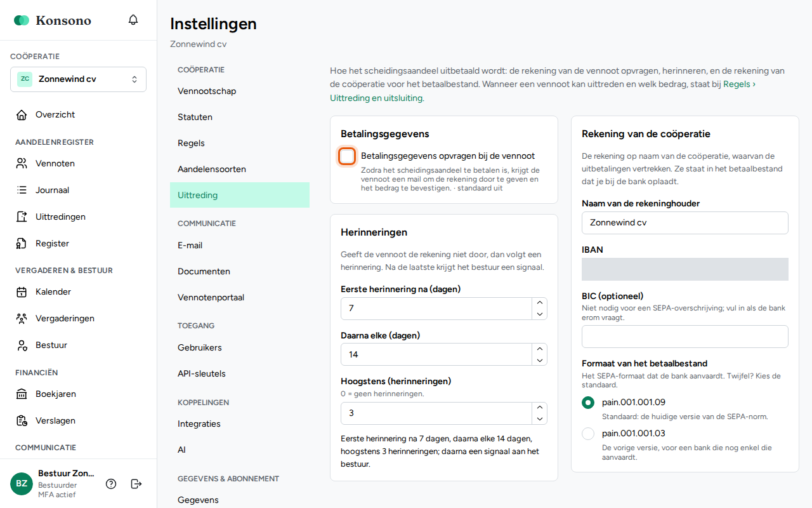This screenshot has height=508, width=812.
Task: Log out using the exit icon
Action: tap(136, 484)
